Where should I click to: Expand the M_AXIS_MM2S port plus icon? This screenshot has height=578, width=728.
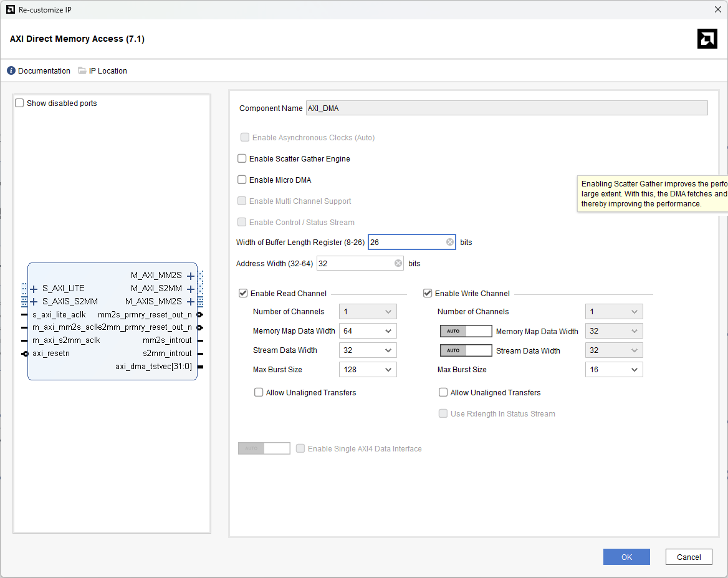[191, 302]
